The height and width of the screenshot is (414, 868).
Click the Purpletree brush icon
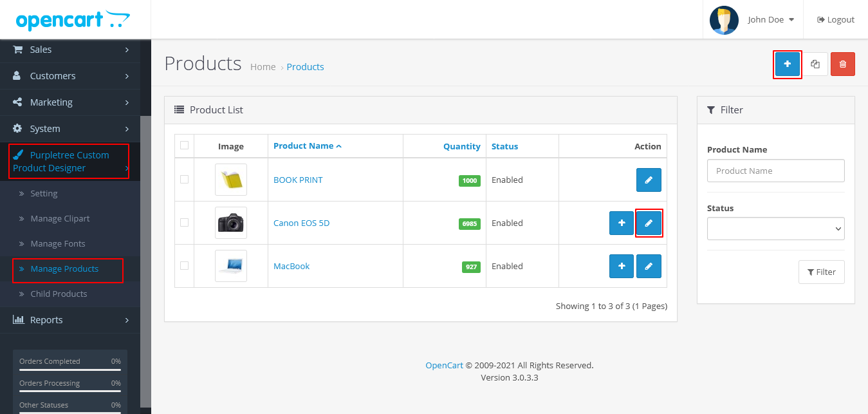[x=19, y=155]
